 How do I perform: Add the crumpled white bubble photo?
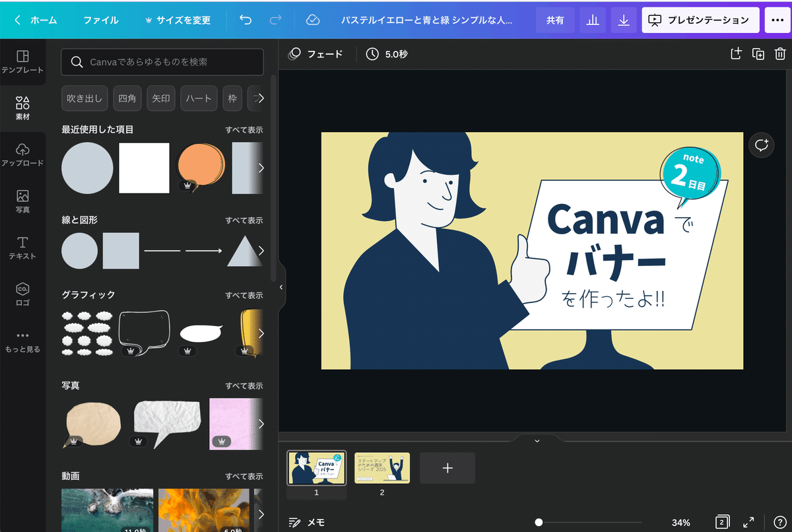tap(166, 424)
